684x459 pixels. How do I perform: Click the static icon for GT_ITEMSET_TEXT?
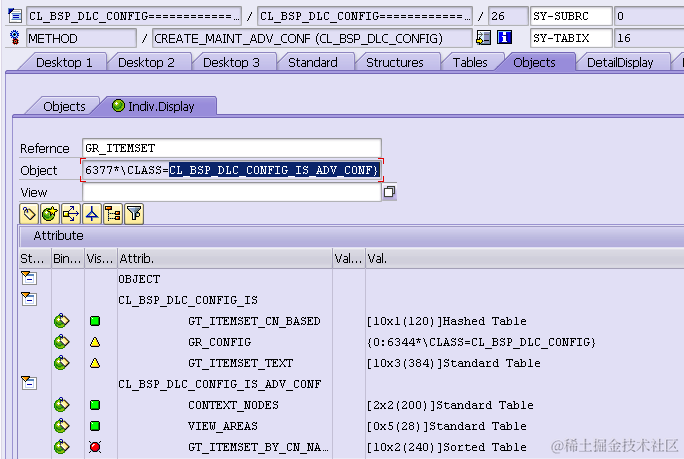(62, 363)
